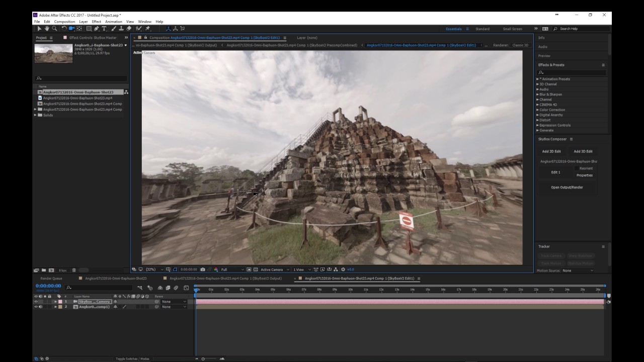The image size is (644, 362).
Task: Toggle mask and shape path visibility
Action: [175, 269]
